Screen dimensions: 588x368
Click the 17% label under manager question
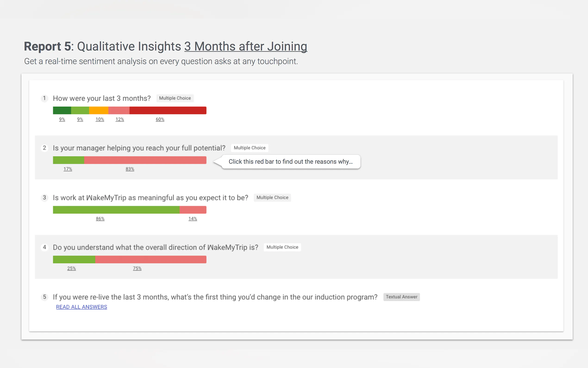[x=68, y=169]
